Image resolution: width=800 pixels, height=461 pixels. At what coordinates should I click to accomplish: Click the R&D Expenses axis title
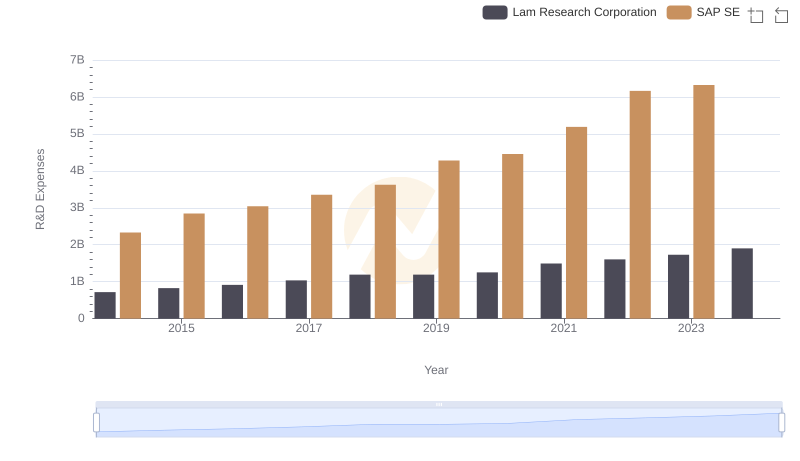[x=40, y=189]
